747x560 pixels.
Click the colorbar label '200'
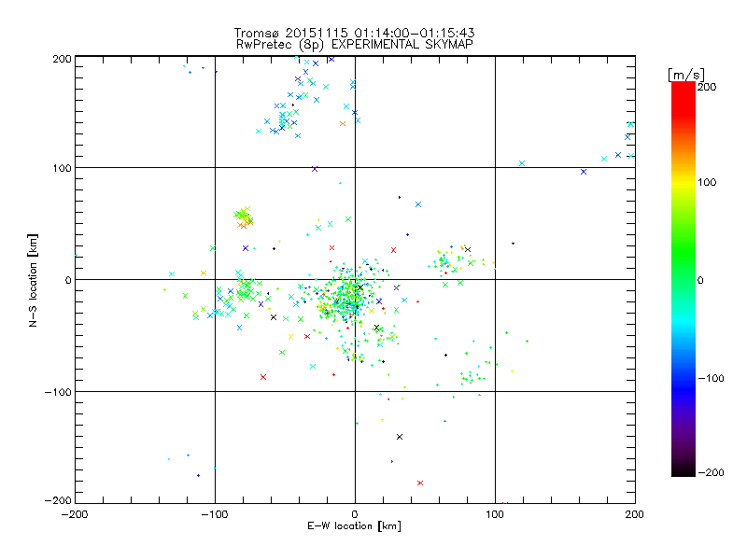pos(707,87)
